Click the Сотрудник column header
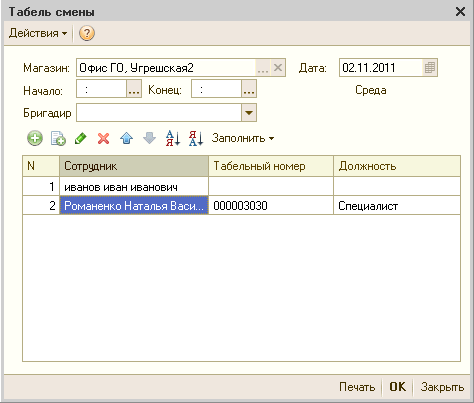This screenshot has width=474, height=403. tap(134, 166)
